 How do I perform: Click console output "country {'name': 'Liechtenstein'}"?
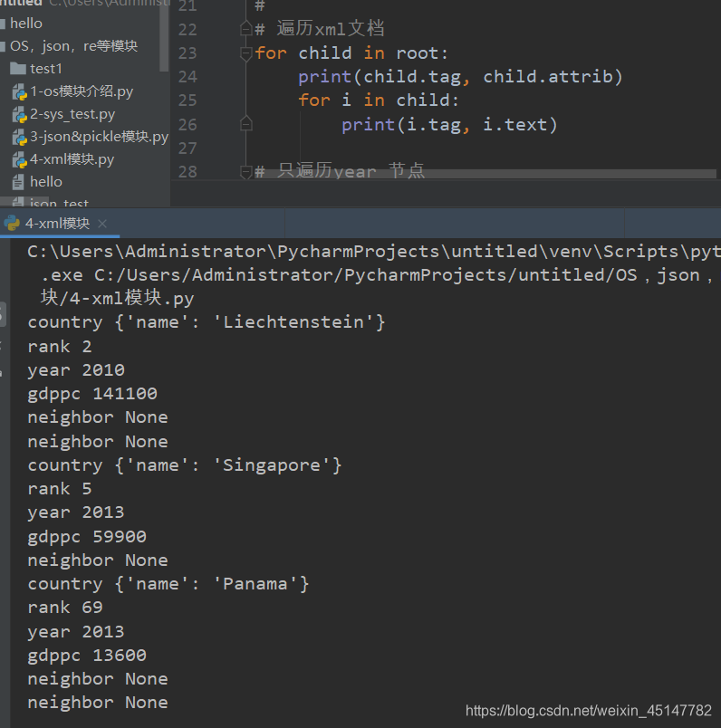click(x=207, y=322)
